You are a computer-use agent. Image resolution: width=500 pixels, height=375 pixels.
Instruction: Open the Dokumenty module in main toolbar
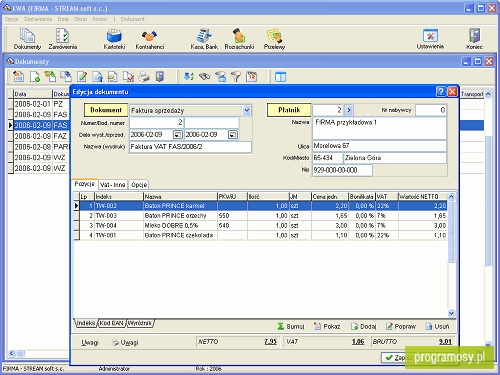pyautogui.click(x=27, y=39)
